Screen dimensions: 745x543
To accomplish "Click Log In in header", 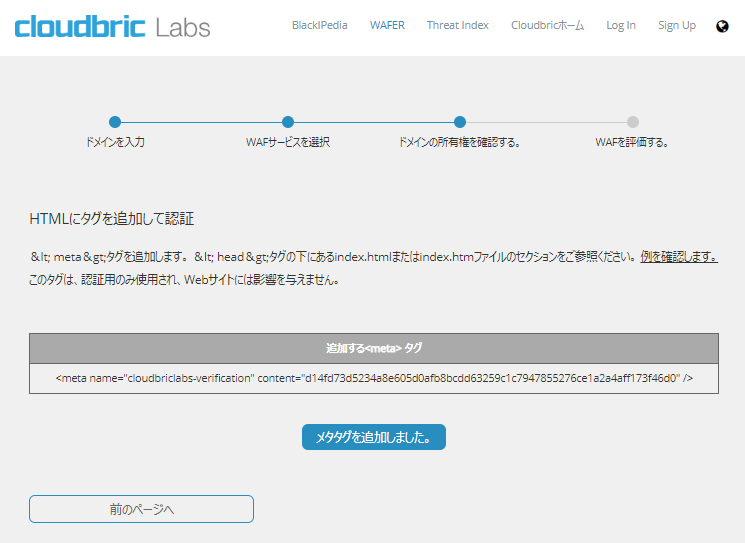I will pyautogui.click(x=621, y=25).
